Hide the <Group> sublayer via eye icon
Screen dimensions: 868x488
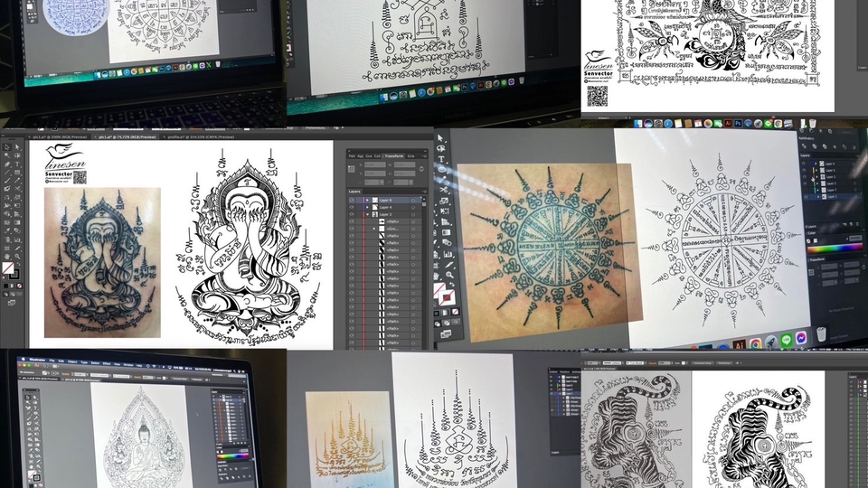[x=352, y=229]
